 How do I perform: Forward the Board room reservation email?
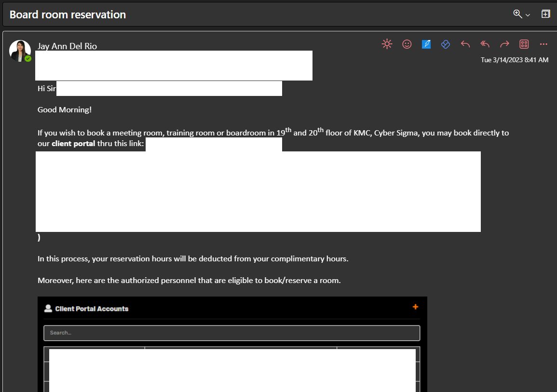tap(504, 44)
